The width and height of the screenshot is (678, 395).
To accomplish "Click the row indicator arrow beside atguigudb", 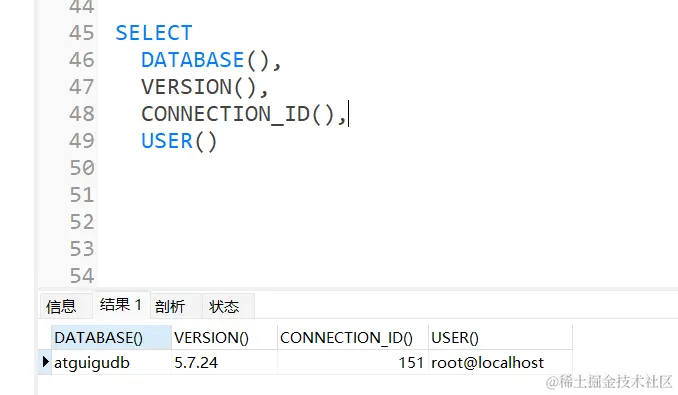I will [45, 361].
